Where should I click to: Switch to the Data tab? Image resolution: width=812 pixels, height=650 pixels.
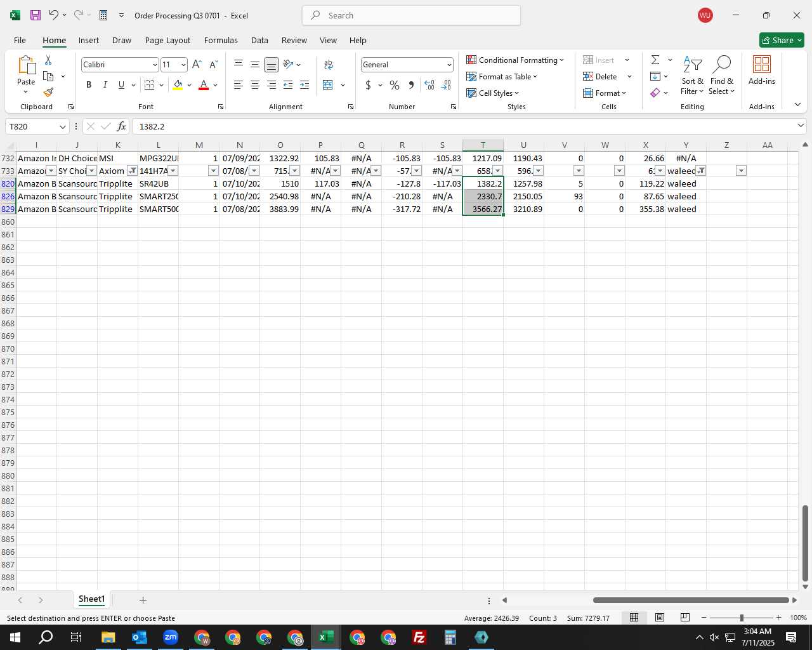(x=259, y=40)
